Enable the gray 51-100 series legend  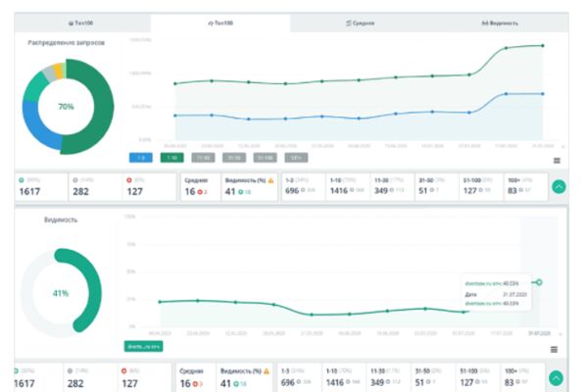click(266, 158)
